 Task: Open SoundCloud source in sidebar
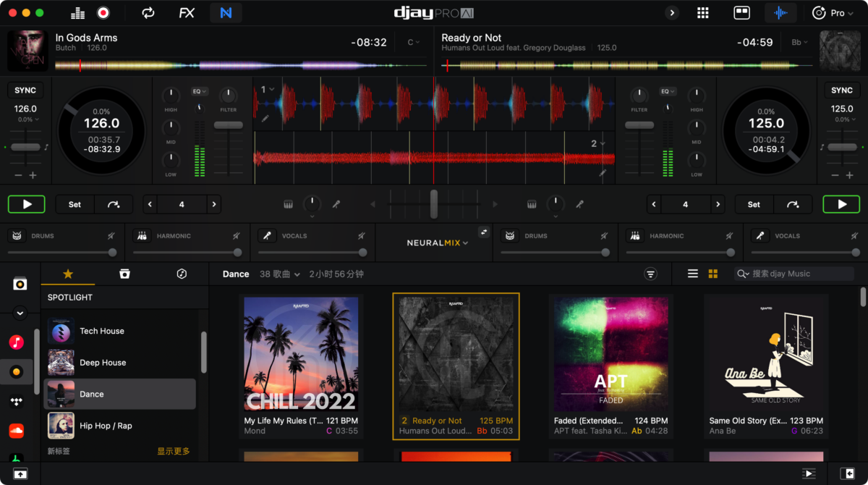(17, 431)
